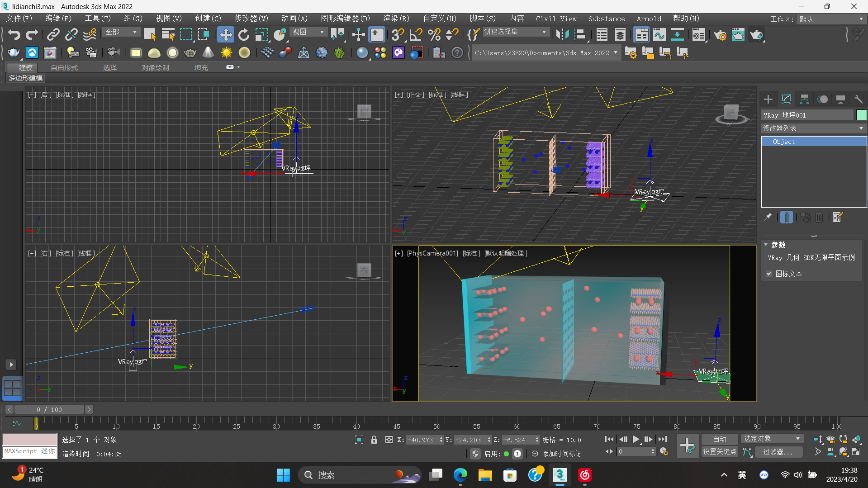
Task: Select the Bind to Space Warp tool
Action: pyautogui.click(x=90, y=35)
